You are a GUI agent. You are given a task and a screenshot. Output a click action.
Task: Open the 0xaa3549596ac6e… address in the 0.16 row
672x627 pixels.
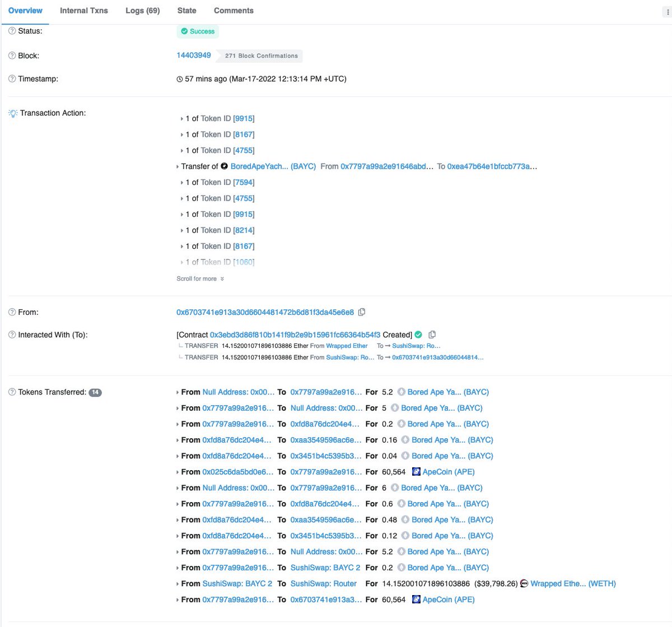click(x=326, y=440)
